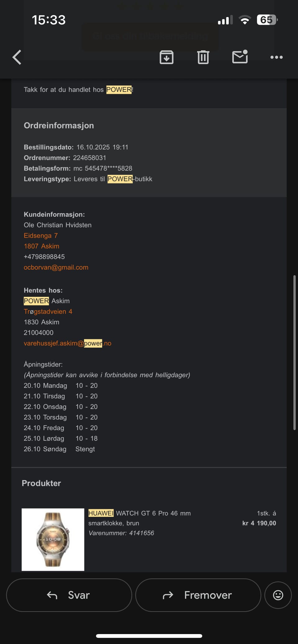Tap the store phone number 21004000
The height and width of the screenshot is (644, 298).
coord(38,333)
